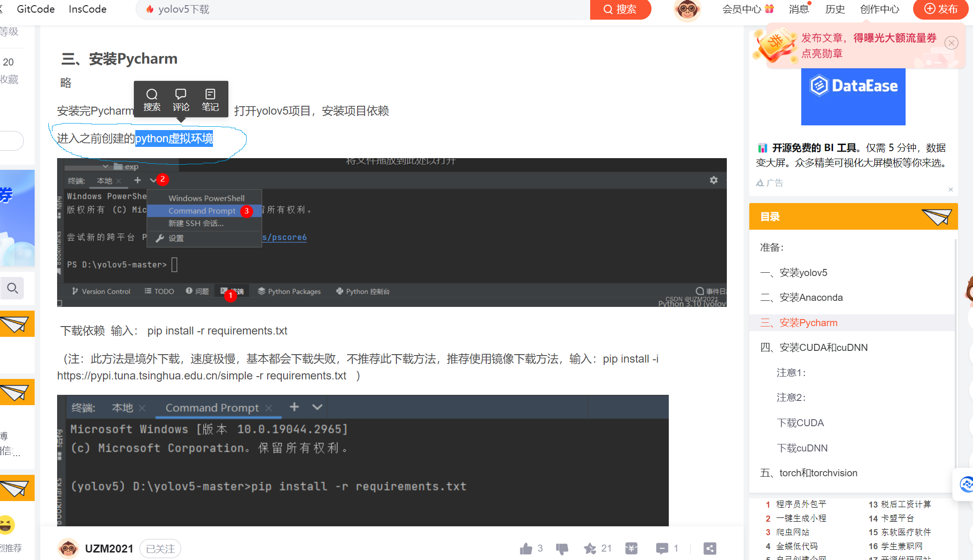973x560 pixels.
Task: Click the share icon
Action: tap(710, 548)
